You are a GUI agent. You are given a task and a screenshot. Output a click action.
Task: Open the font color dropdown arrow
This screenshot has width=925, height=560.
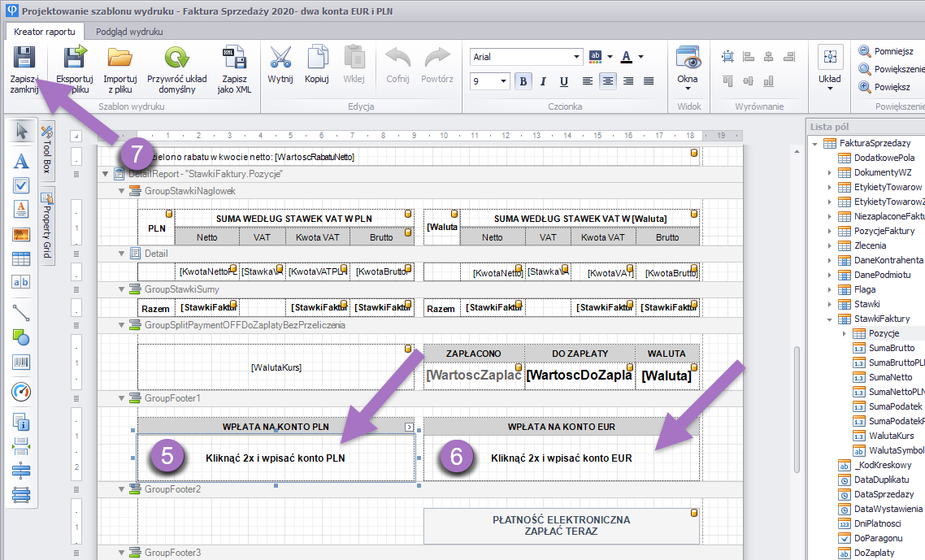(x=641, y=57)
